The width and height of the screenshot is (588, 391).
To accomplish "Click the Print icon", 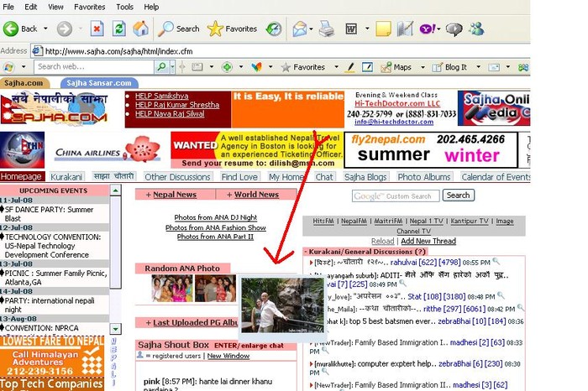I will (327, 29).
